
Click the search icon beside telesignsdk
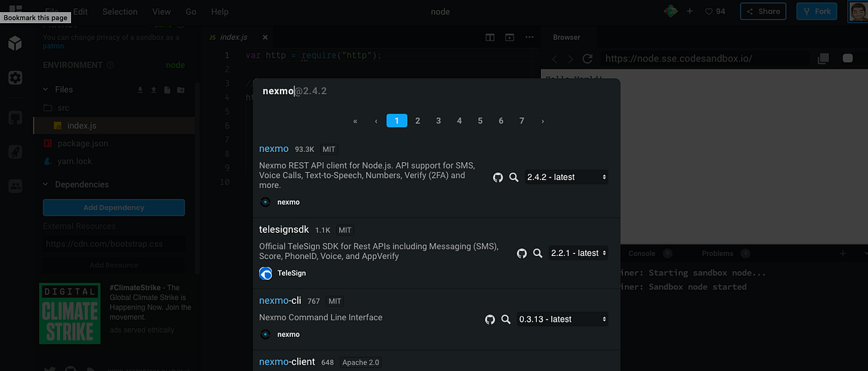[538, 253]
